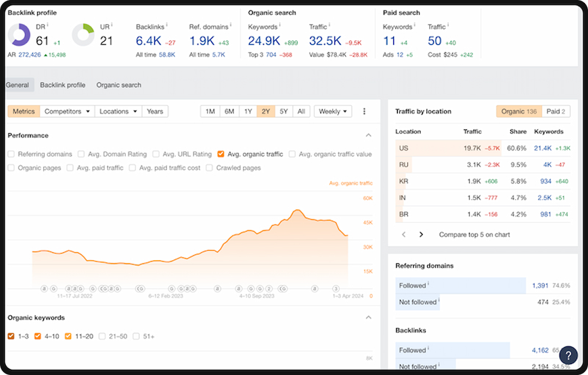This screenshot has height=375, width=588.
Task: Open the Weekly frequency dropdown
Action: click(x=333, y=111)
